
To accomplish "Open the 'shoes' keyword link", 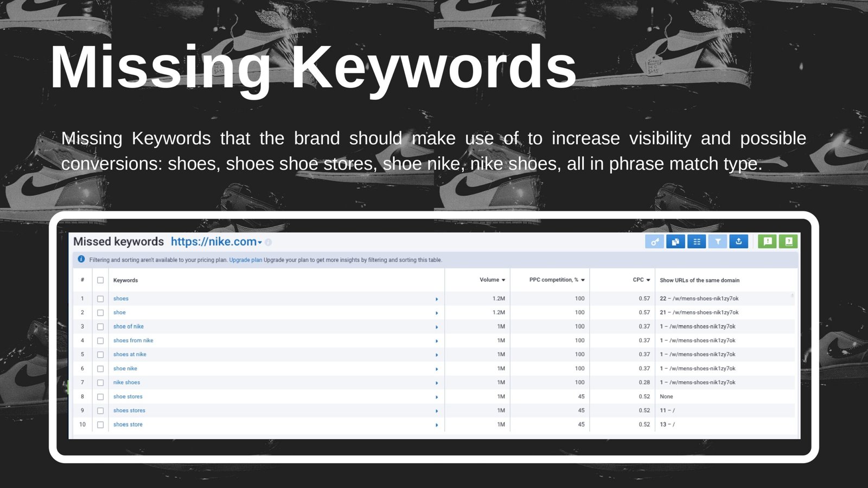I will pyautogui.click(x=121, y=299).
